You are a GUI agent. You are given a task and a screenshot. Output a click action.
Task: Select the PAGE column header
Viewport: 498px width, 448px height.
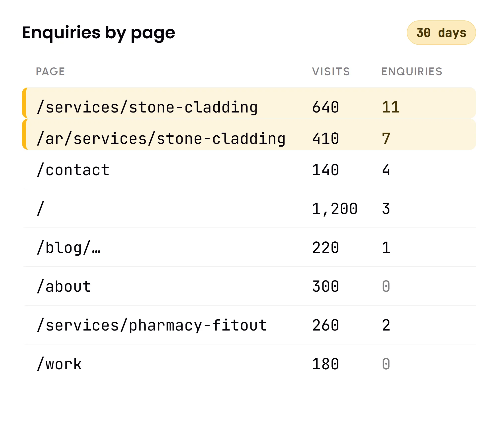(50, 71)
